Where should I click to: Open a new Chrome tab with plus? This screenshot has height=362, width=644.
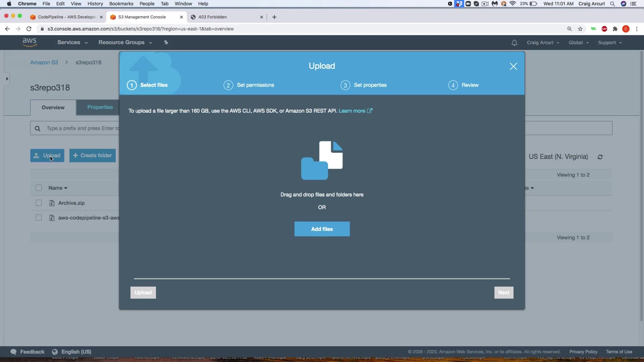(x=274, y=17)
